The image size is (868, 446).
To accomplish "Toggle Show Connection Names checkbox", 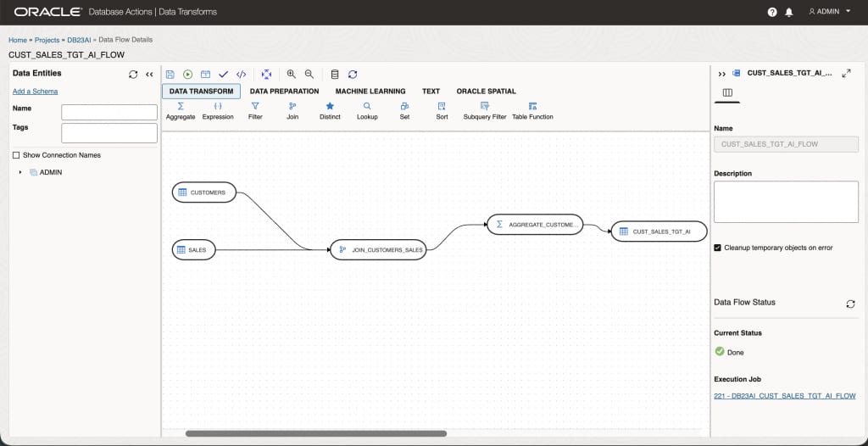I will click(16, 155).
